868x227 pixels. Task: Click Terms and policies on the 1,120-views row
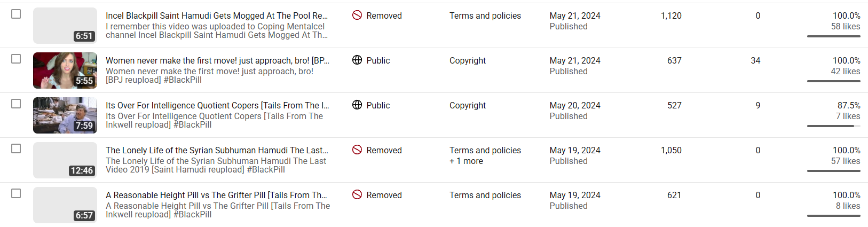point(485,16)
